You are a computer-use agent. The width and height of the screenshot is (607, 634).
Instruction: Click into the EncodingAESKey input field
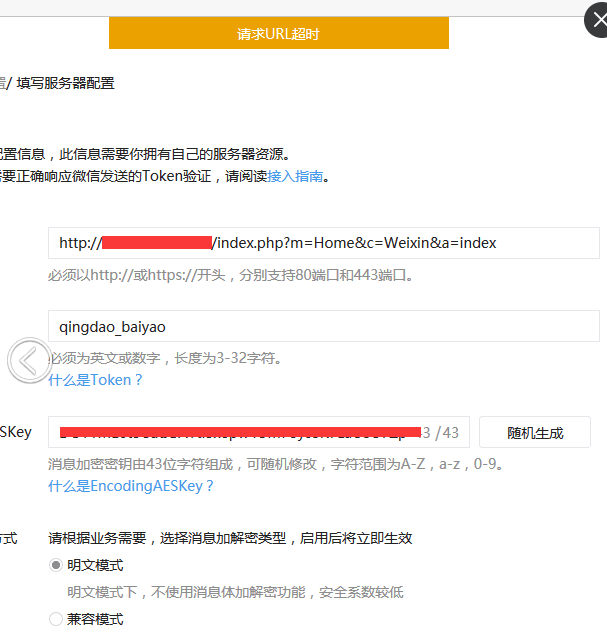(x=240, y=433)
